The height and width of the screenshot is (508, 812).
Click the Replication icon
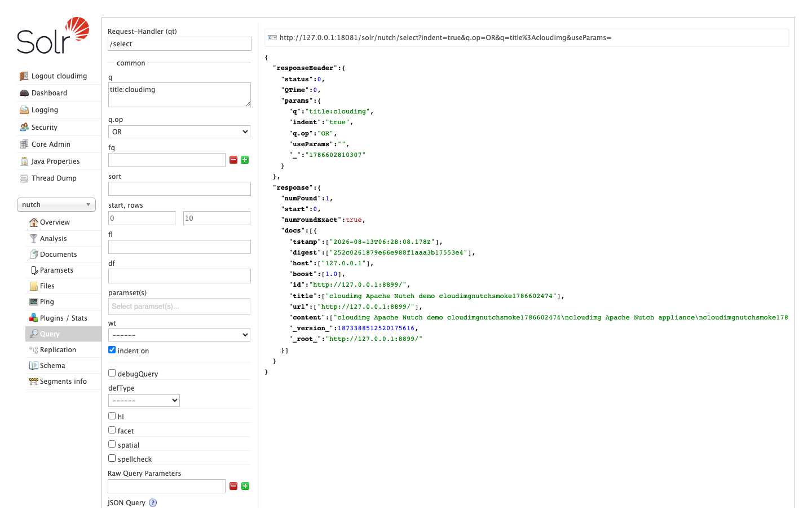34,350
